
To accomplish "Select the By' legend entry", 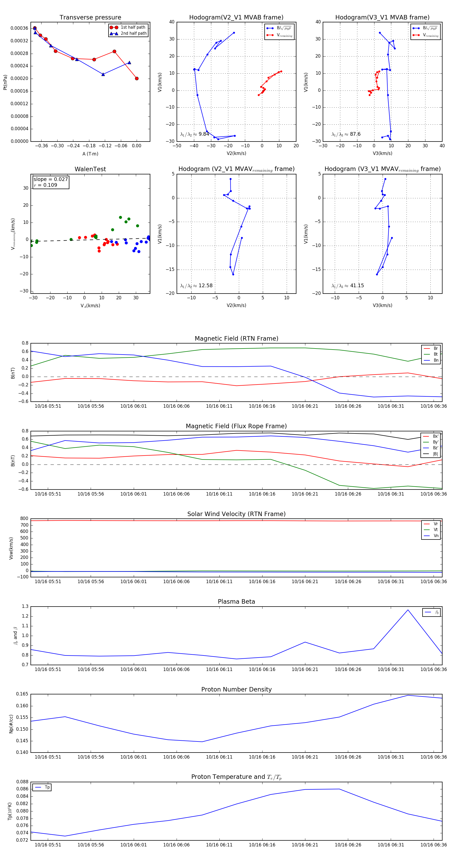I will click(431, 442).
